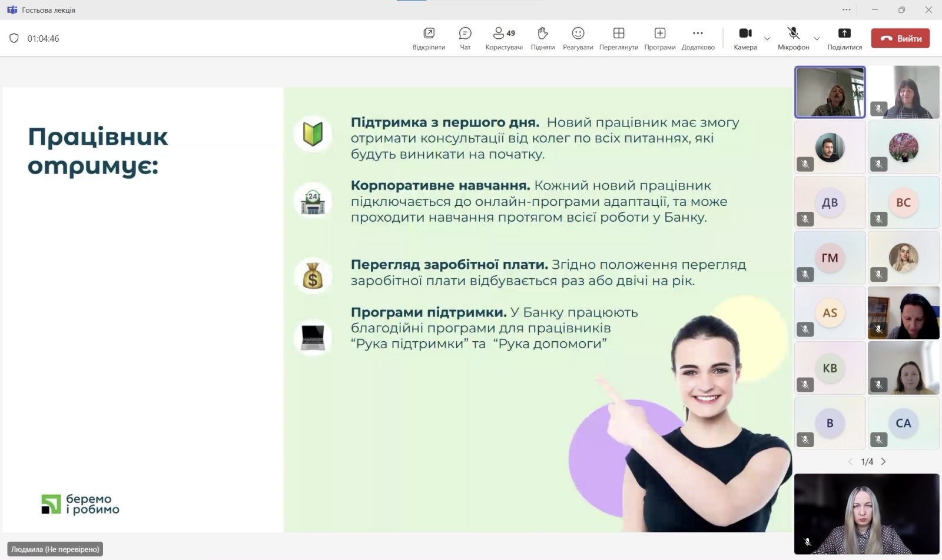This screenshot has width=942, height=560.
Task: Go to next participants page
Action: pos(883,462)
